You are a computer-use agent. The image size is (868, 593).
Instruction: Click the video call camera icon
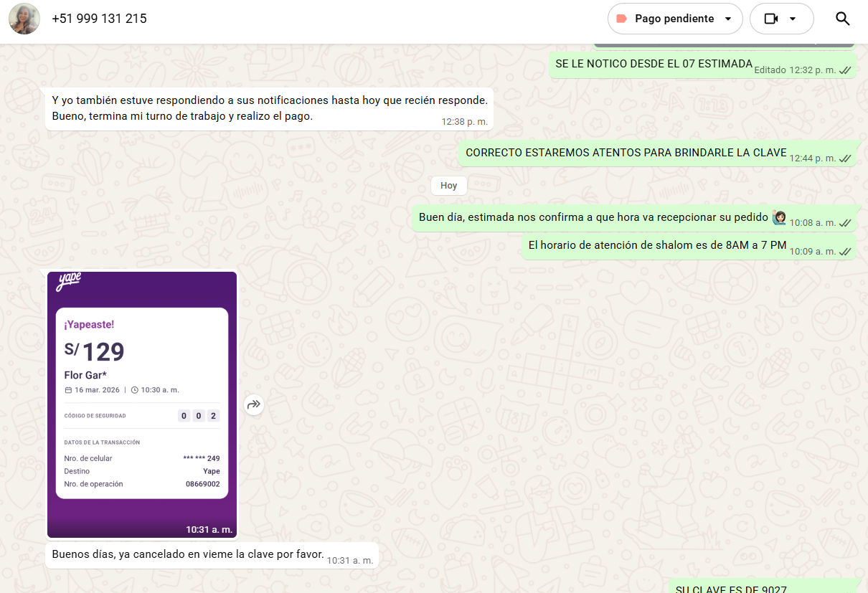pyautogui.click(x=771, y=19)
